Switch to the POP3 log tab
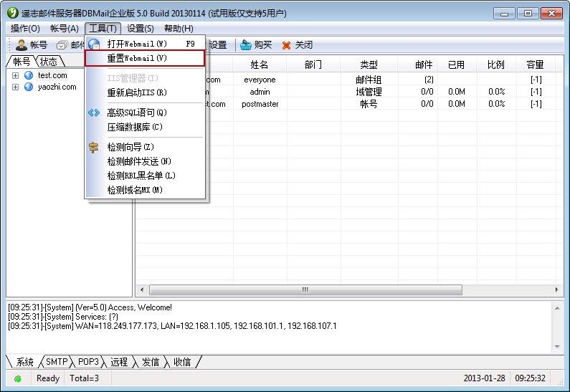The image size is (570, 392). pos(88,362)
